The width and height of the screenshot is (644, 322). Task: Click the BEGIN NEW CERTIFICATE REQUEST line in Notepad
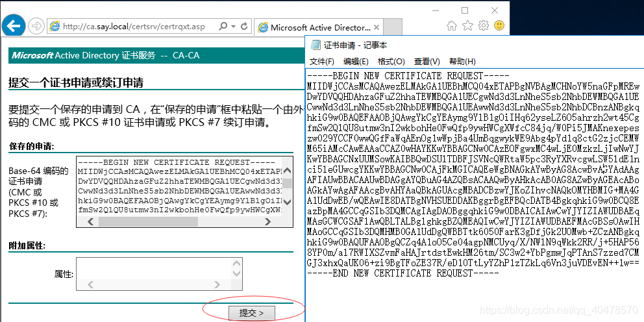[x=408, y=76]
